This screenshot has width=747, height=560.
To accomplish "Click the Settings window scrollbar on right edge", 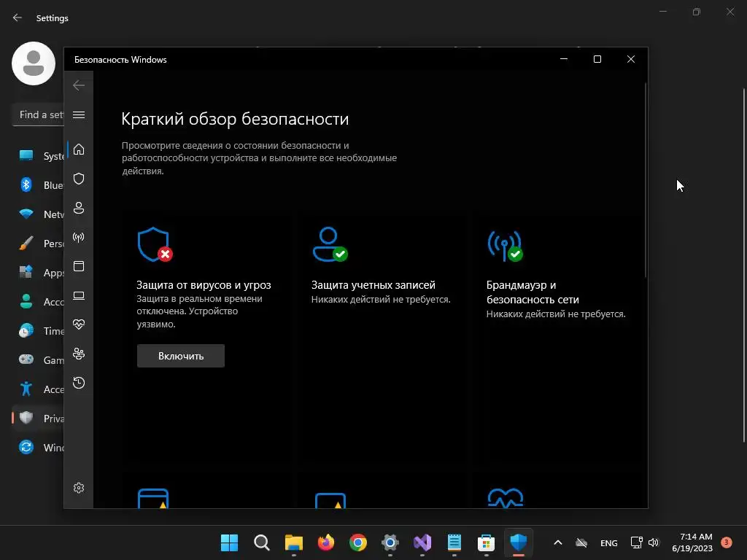I will [x=745, y=265].
